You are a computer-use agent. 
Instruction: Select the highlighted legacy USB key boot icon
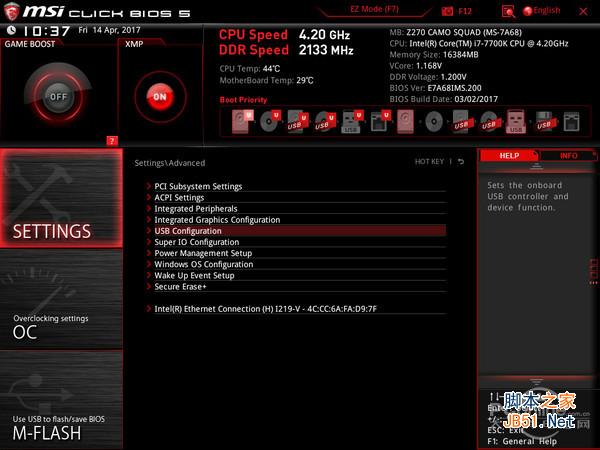point(516,122)
